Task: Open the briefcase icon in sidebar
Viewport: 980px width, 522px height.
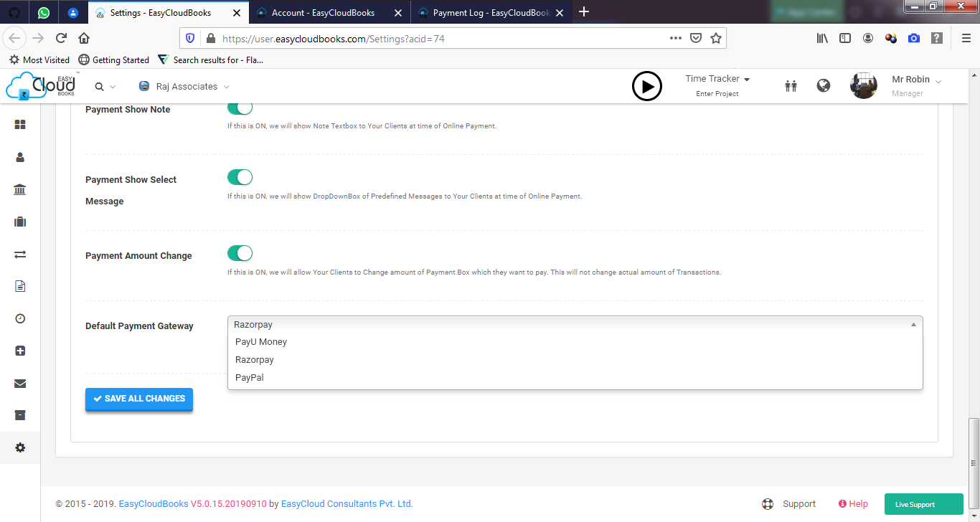Action: click(20, 222)
